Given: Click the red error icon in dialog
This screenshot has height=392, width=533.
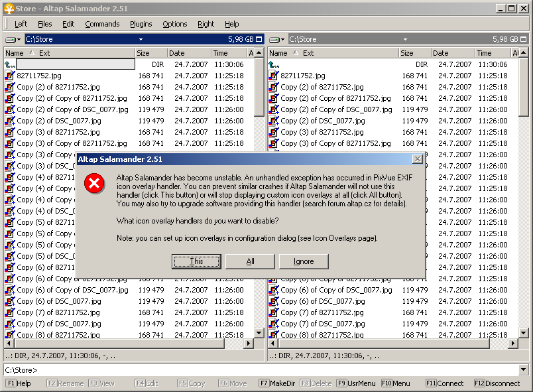Looking at the screenshot, I should pyautogui.click(x=94, y=184).
